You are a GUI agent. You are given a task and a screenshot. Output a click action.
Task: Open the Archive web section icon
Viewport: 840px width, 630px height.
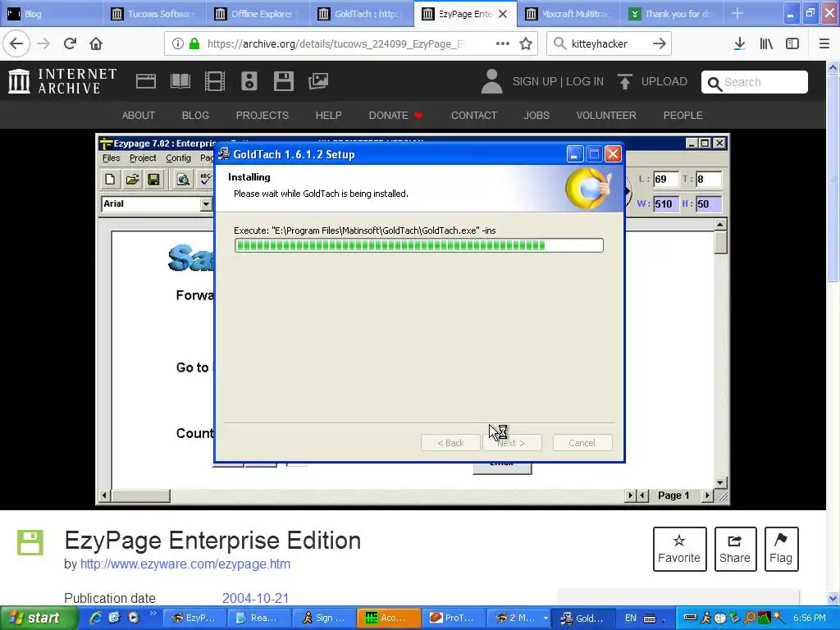[146, 81]
